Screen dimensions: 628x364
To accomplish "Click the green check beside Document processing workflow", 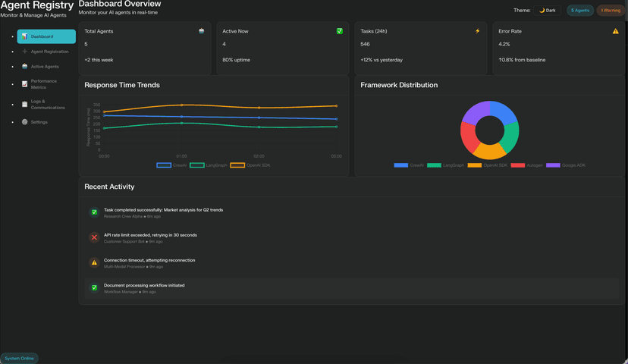I will (94, 288).
